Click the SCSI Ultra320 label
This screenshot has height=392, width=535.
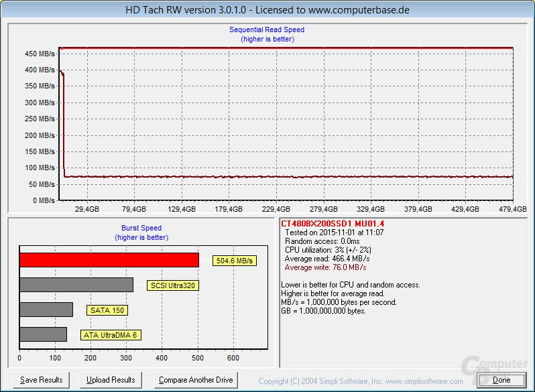(x=173, y=285)
